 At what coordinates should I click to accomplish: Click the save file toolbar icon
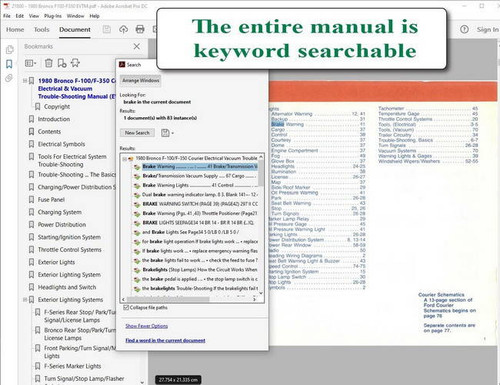107,29
